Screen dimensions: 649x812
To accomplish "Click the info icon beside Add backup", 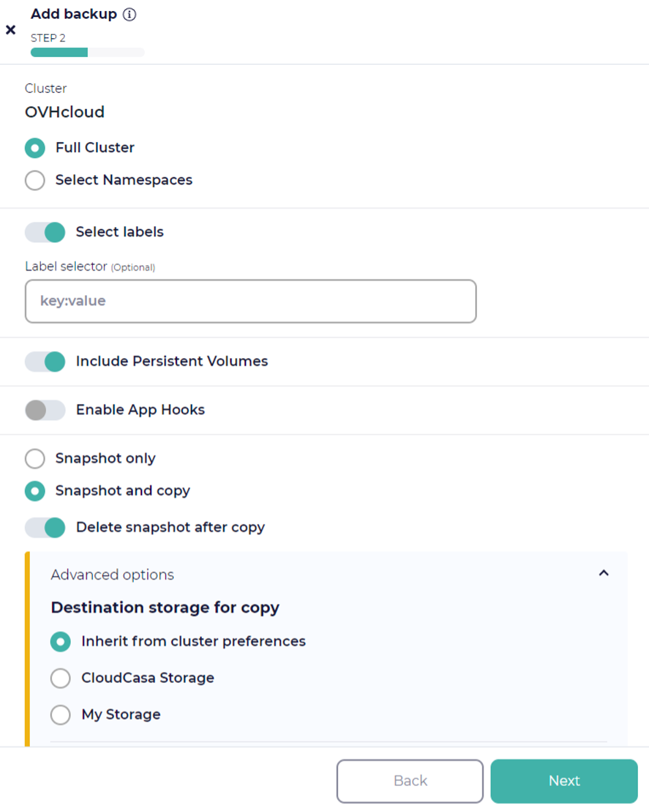I will [x=130, y=14].
